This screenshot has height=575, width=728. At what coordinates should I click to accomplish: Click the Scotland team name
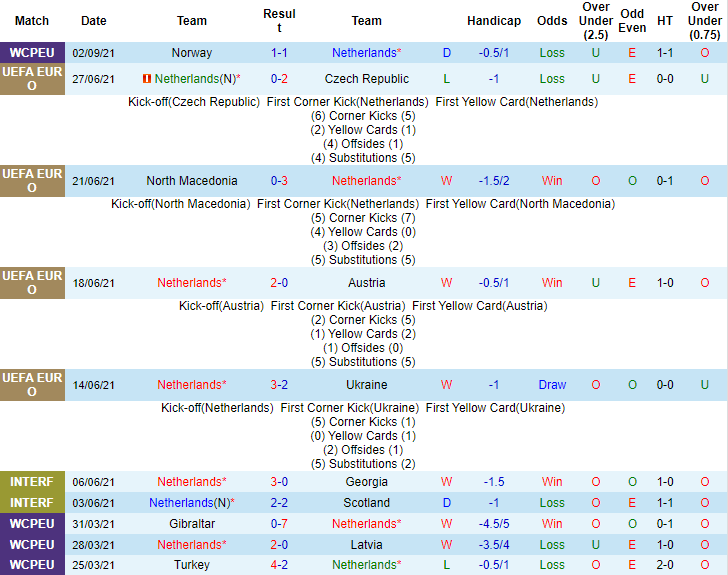(366, 503)
